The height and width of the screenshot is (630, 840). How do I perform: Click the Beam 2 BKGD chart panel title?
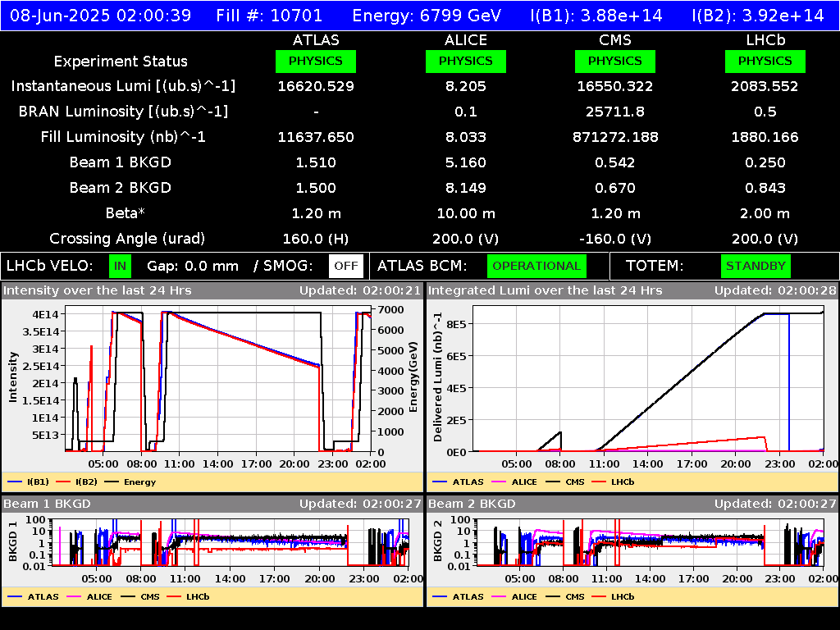pos(472,504)
